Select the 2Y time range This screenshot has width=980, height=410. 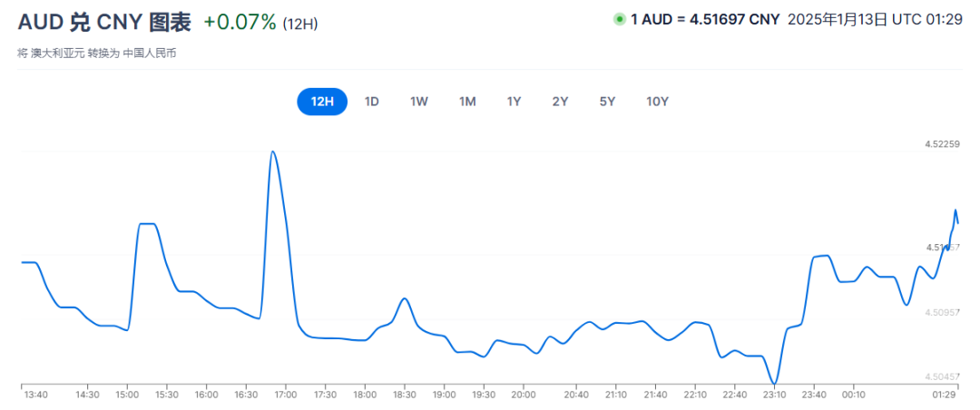coord(560,102)
